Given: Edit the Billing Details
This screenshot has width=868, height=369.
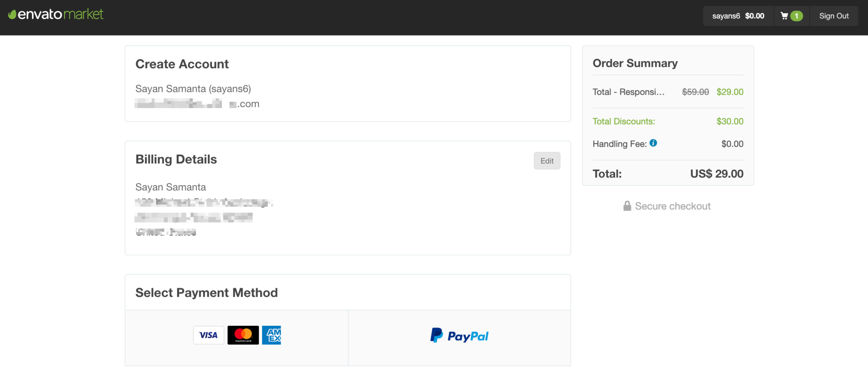Looking at the screenshot, I should click(x=547, y=161).
